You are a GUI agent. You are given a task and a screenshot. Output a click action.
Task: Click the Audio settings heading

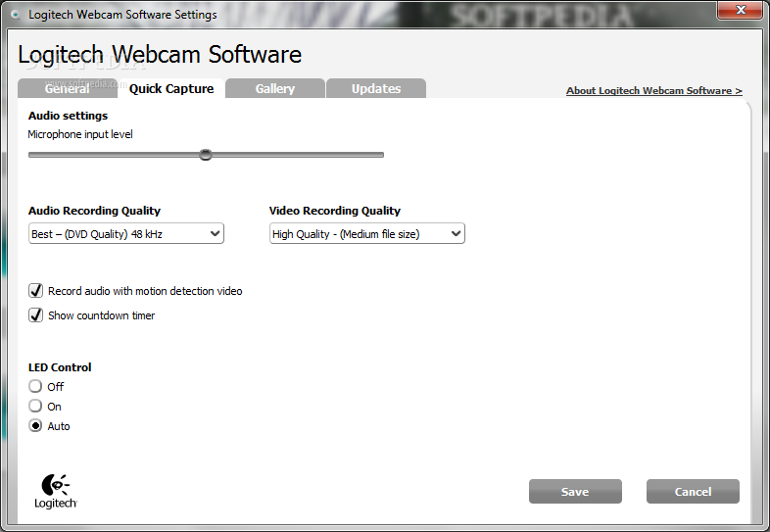(69, 116)
